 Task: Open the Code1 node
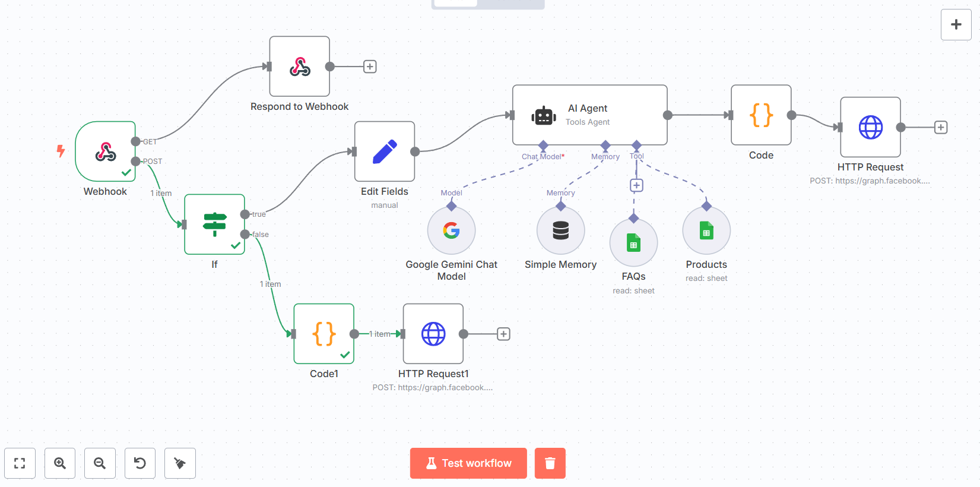pyautogui.click(x=324, y=334)
